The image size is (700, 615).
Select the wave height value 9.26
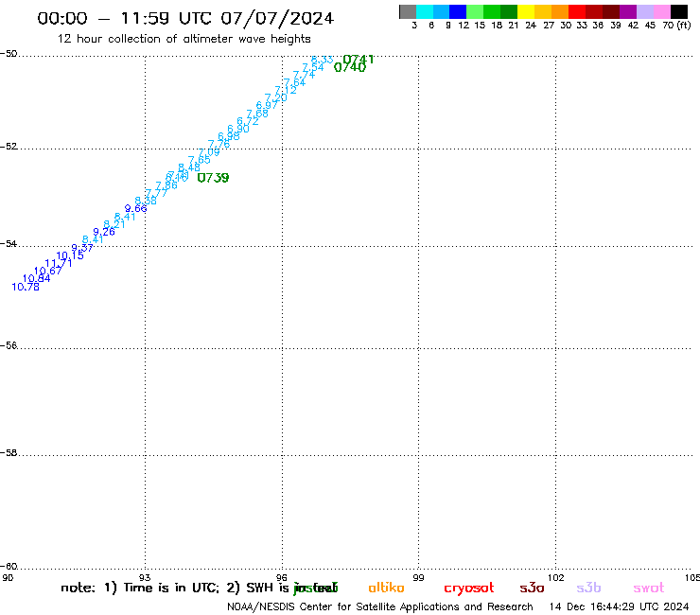tap(104, 232)
